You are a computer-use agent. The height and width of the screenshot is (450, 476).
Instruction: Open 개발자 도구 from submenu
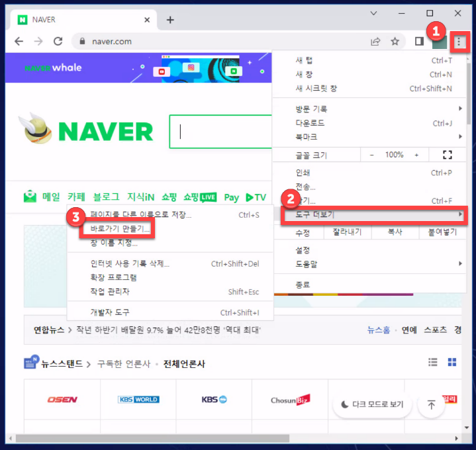click(170, 312)
